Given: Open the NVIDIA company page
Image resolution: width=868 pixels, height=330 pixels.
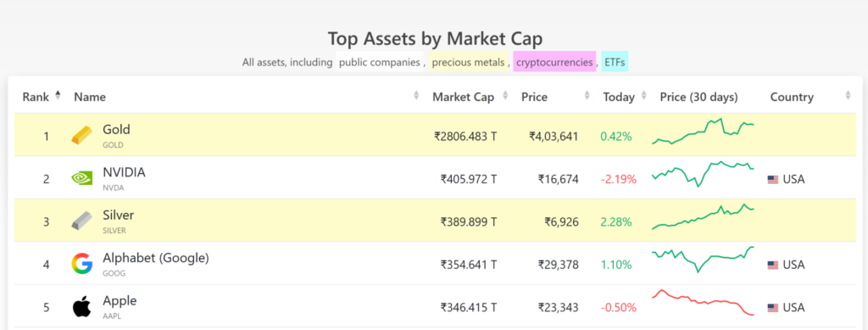Looking at the screenshot, I should [124, 172].
